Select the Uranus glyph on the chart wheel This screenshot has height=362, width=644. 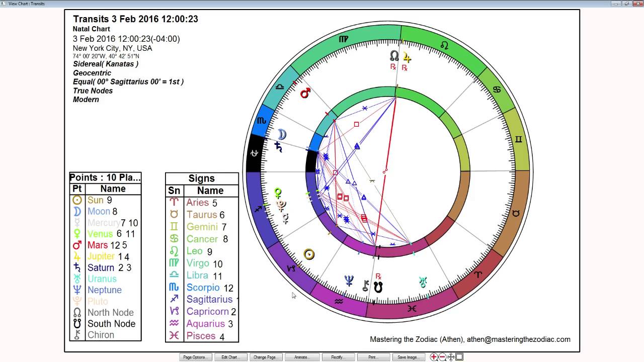(x=423, y=282)
